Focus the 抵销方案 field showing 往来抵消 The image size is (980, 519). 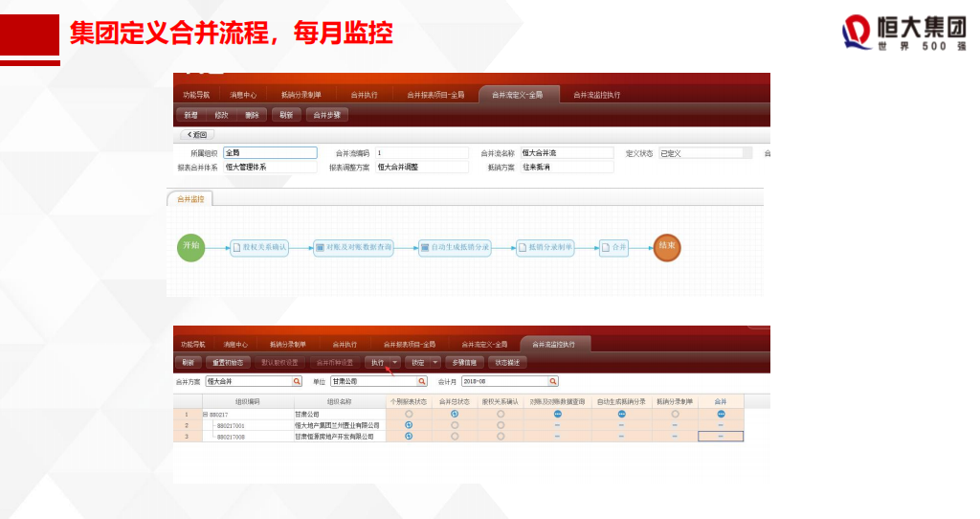tap(567, 167)
